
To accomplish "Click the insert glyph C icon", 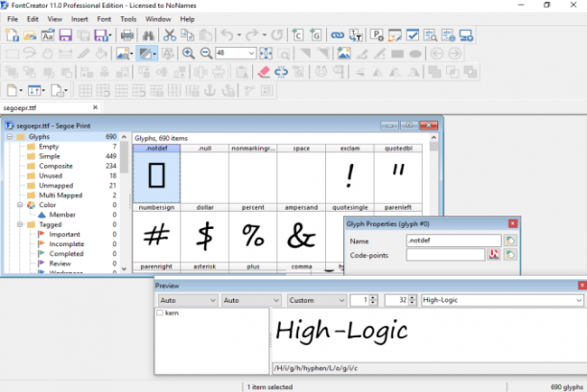I will click(297, 35).
